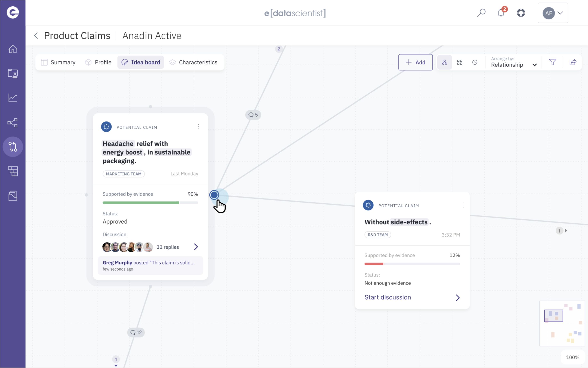Click the R&D TEAM tag

point(378,235)
